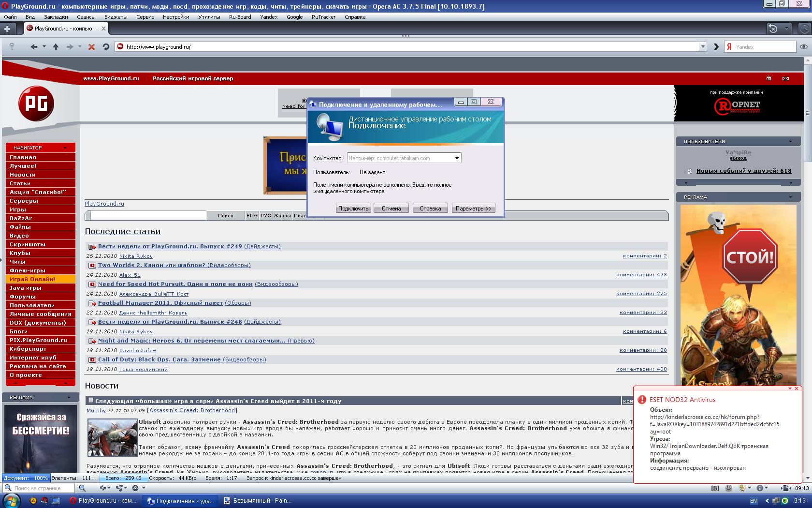Viewport: 812px width, 508px height.
Task: Click the Go arrow beside the address bar
Action: [x=716, y=47]
